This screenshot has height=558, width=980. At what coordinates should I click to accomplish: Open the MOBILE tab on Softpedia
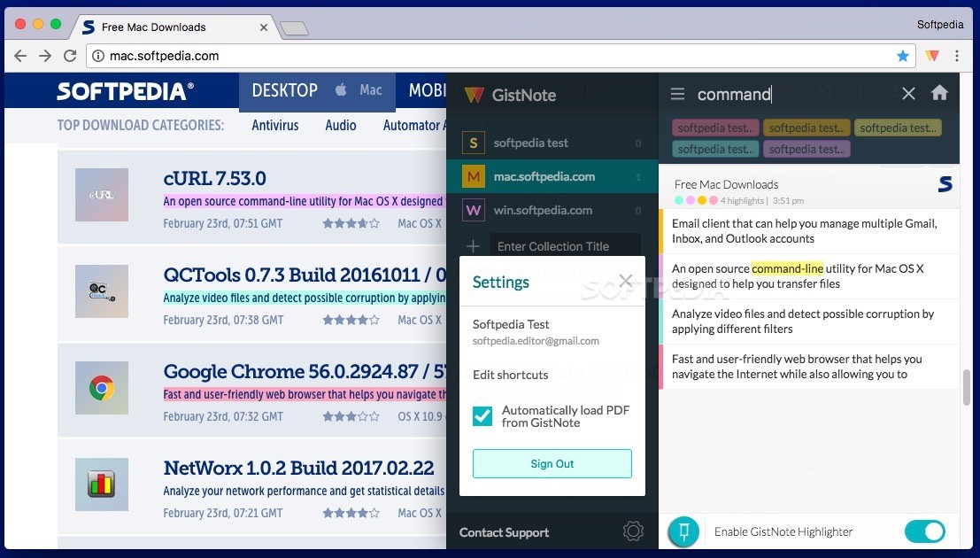[x=427, y=90]
